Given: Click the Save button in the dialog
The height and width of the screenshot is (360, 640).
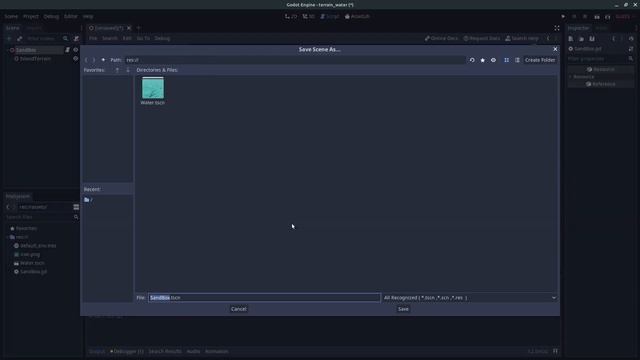Looking at the screenshot, I should pos(403,309).
